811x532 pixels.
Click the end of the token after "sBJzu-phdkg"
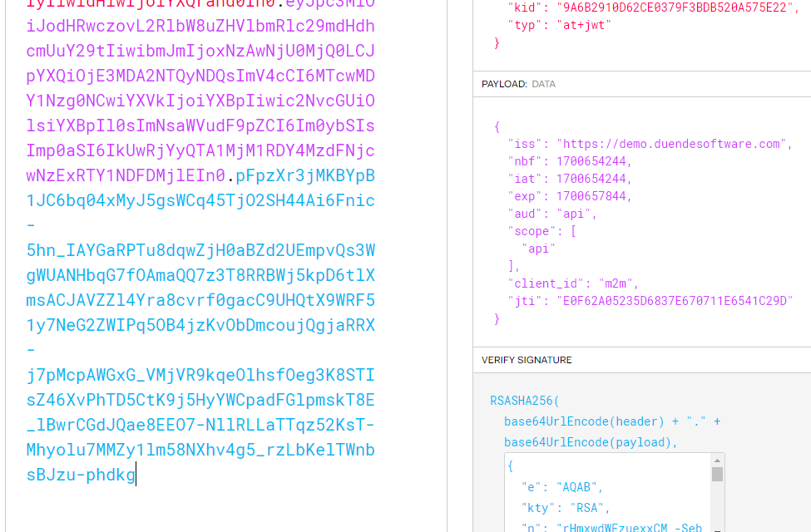136,475
